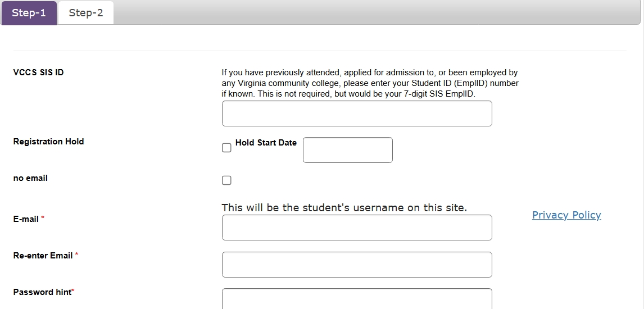
Task: Enable the no email checkbox
Action: (x=226, y=180)
